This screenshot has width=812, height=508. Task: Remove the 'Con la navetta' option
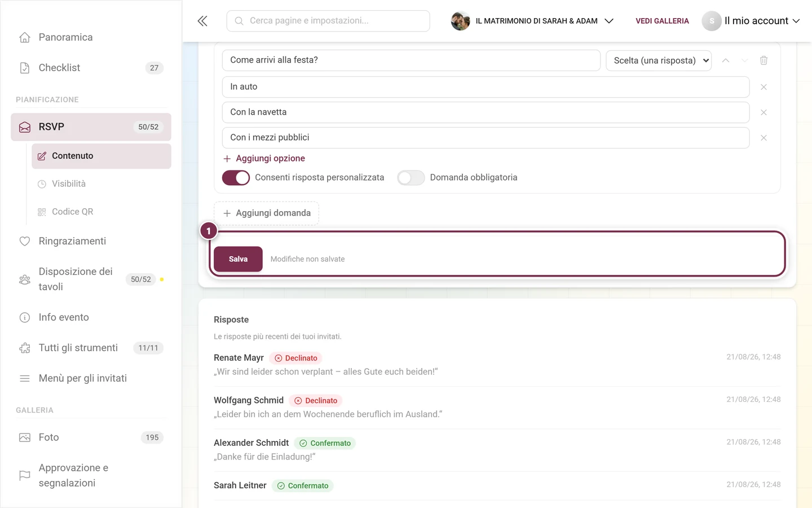[x=764, y=112]
